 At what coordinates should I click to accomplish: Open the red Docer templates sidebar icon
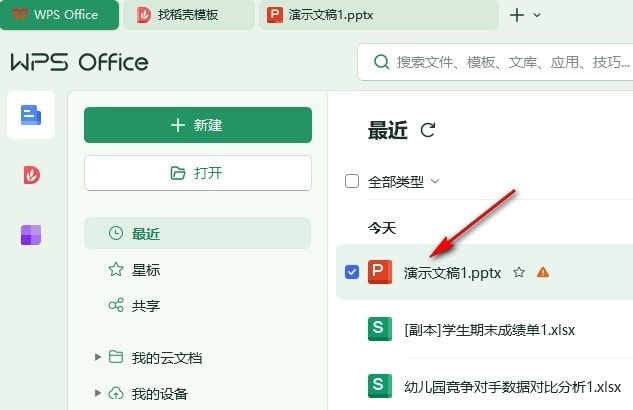[x=31, y=175]
